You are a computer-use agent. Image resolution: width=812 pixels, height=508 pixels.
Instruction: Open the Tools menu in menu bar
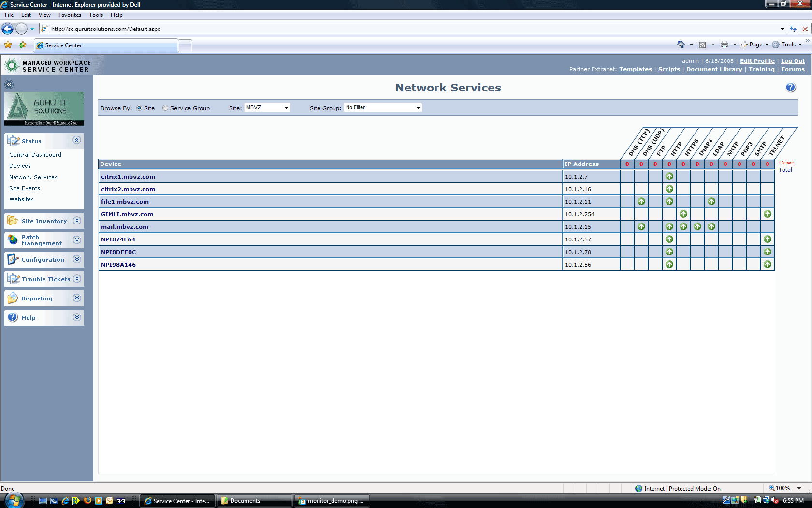pos(96,15)
